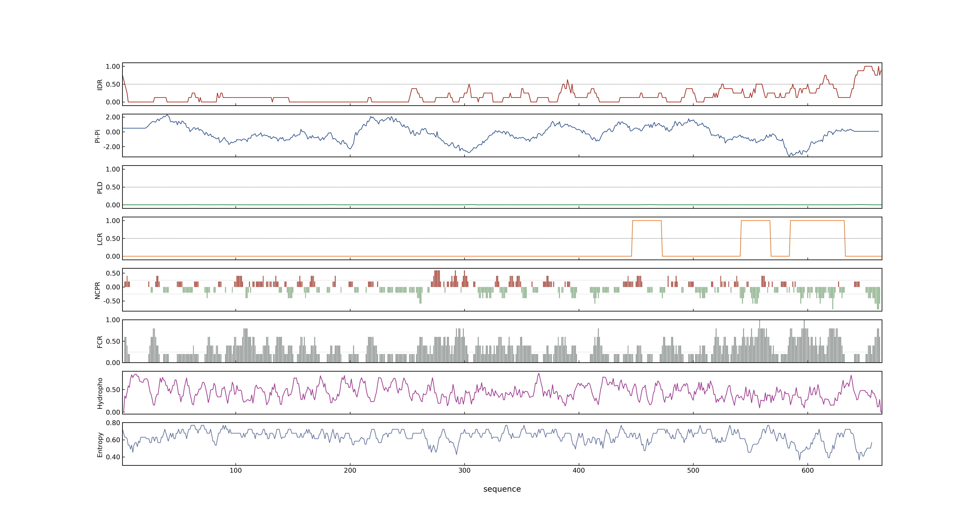
Task: Select the LCR y-axis label
Action: [100, 239]
